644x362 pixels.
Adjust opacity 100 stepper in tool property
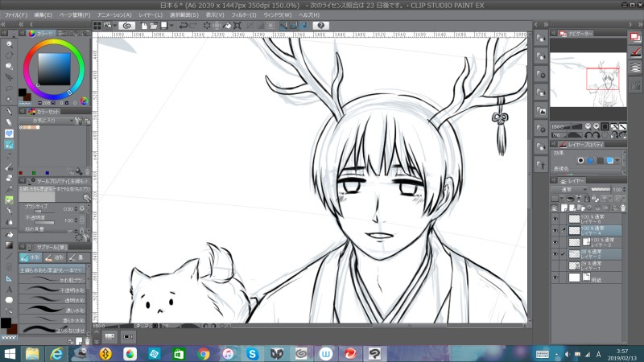click(76, 220)
